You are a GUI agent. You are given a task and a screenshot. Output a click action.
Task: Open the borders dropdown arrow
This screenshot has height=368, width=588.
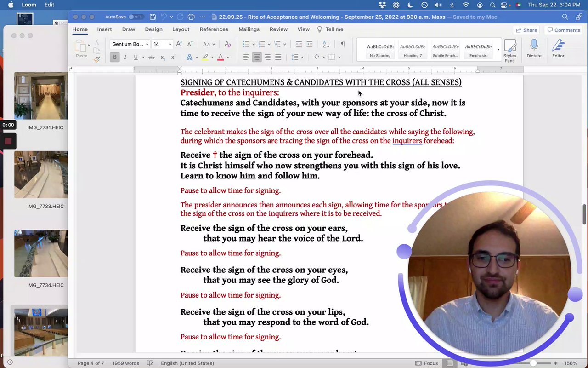(339, 57)
